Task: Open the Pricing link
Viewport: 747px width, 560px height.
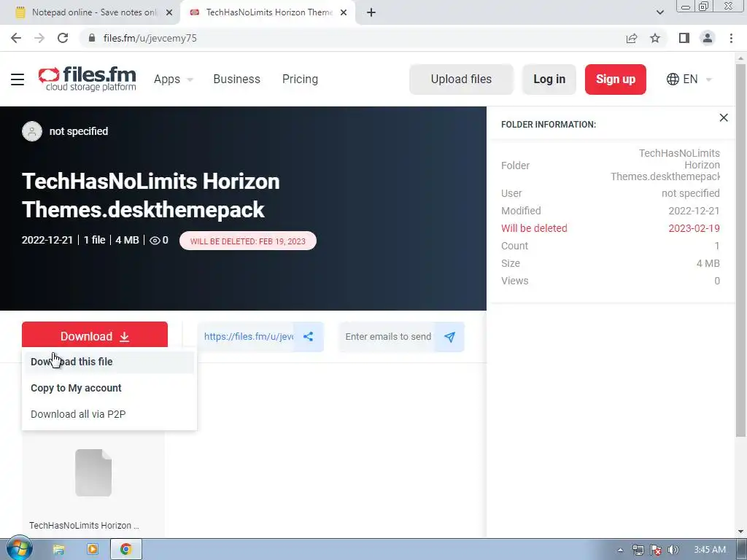Action: point(300,79)
